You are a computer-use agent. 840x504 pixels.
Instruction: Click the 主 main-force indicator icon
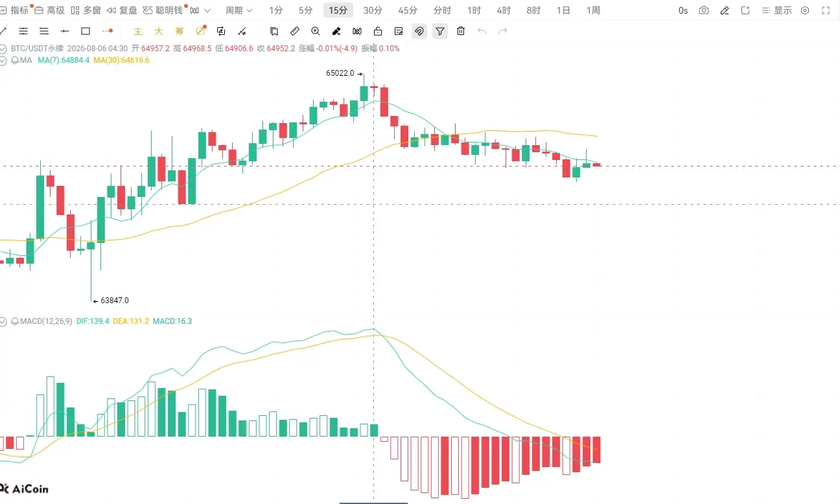click(x=138, y=31)
